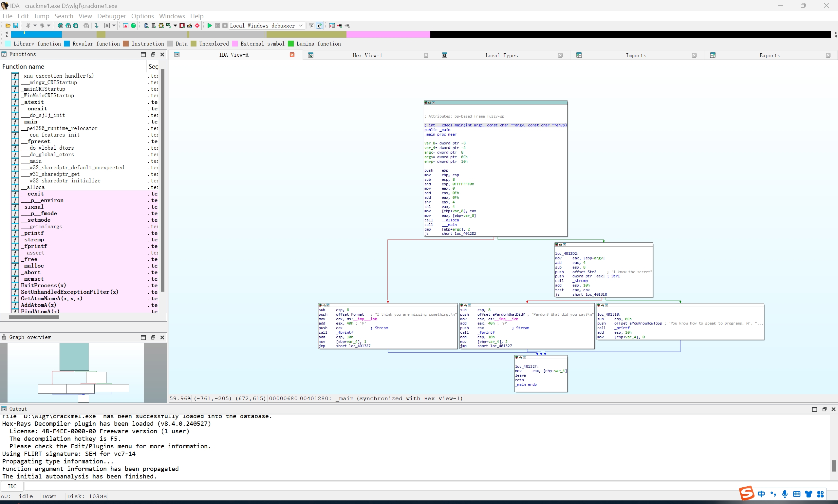The image size is (838, 504).
Task: Click the greyed-out dot list icon
Action: [x=347, y=26]
